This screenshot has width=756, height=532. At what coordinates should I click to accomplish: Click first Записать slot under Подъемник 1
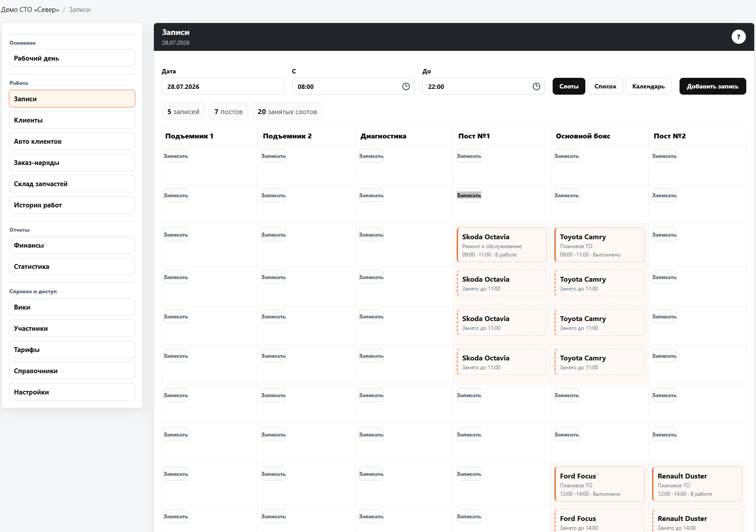point(176,156)
